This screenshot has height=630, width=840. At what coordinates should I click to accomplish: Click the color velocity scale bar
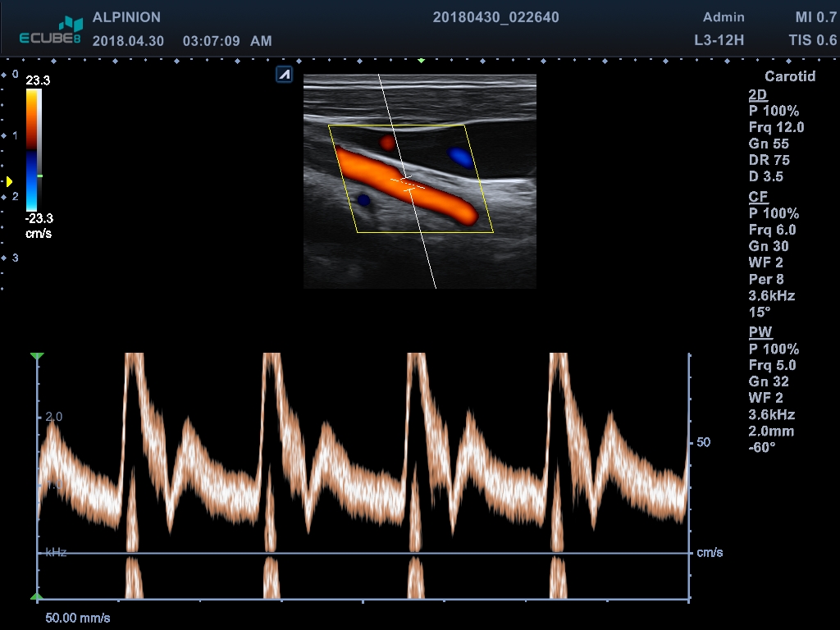pyautogui.click(x=33, y=149)
